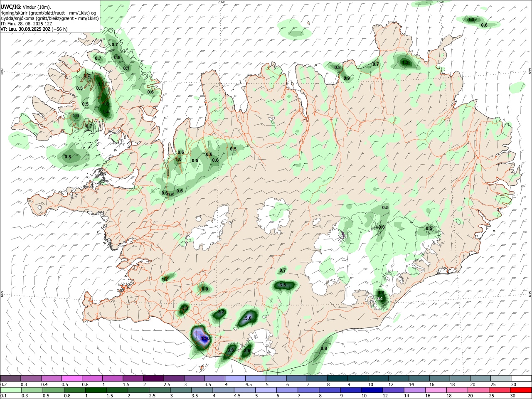Viewport: 532px width, 399px height.
Task: Click the pale mint green swatch labeled 0.1
Action: [10, 390]
